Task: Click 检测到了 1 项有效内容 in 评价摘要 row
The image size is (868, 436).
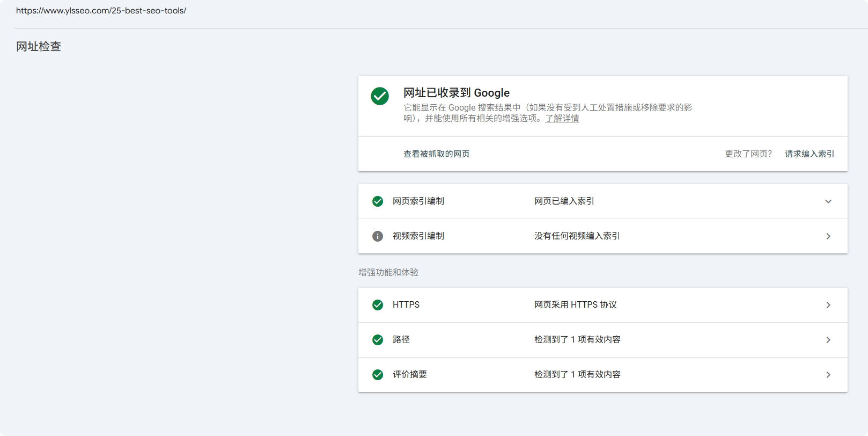Action: (x=577, y=375)
